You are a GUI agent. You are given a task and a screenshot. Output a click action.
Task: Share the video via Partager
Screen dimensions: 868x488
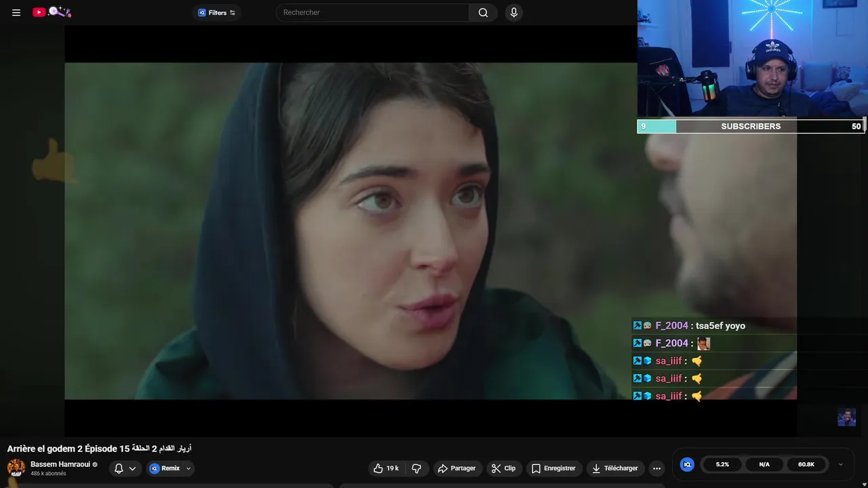pyautogui.click(x=457, y=468)
